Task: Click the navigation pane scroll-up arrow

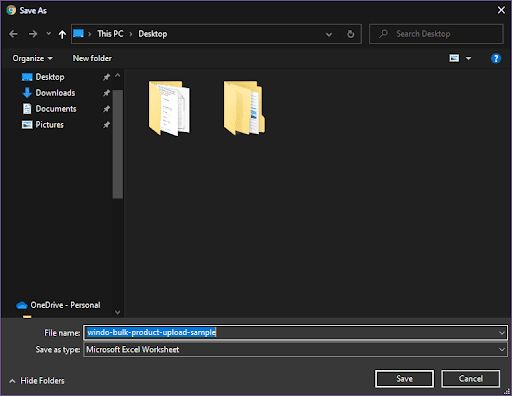Action: (118, 76)
